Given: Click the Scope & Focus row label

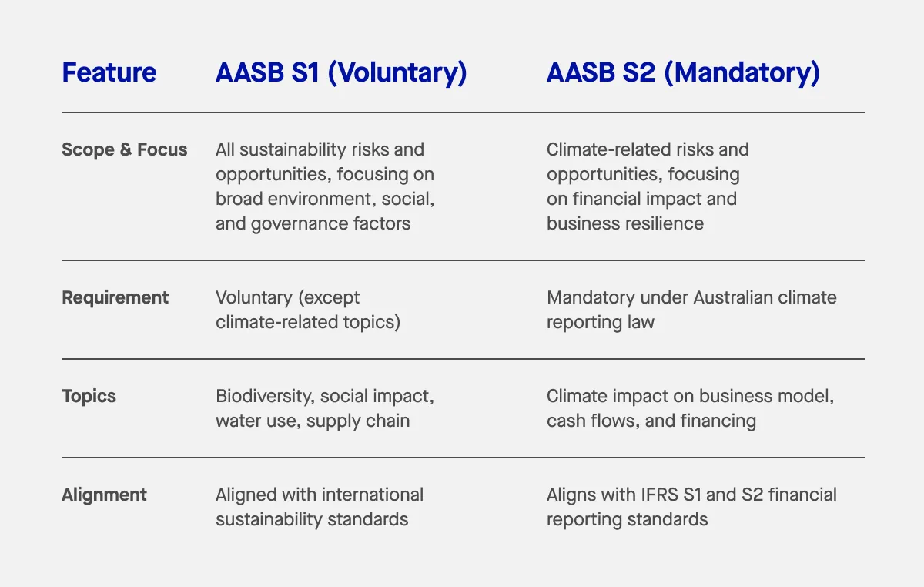Looking at the screenshot, I should click(x=125, y=149).
